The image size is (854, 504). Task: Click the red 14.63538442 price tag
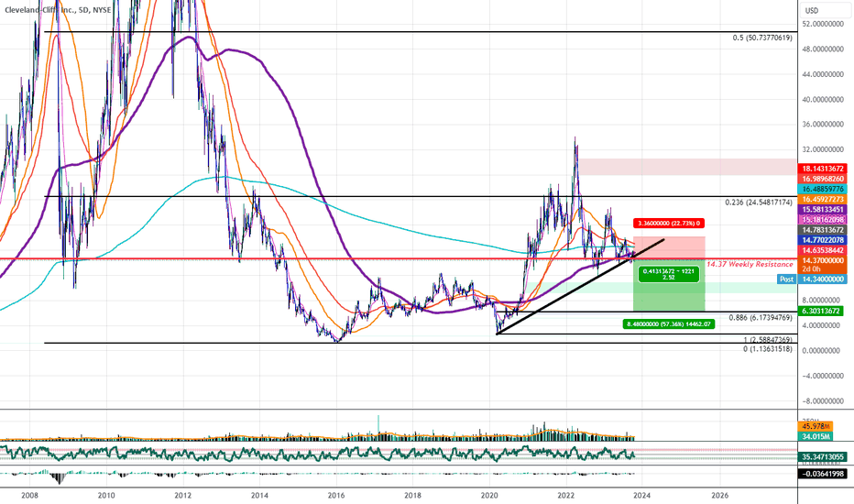[x=821, y=251]
